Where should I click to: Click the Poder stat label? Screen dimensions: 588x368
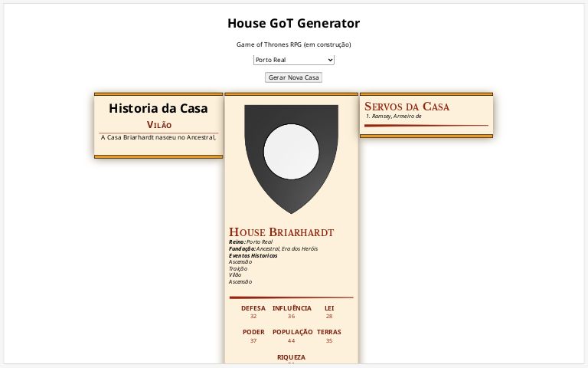point(253,332)
